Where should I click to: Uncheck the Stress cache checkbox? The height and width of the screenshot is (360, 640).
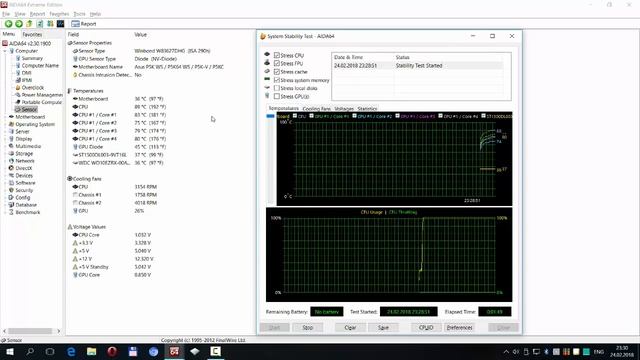[277, 72]
